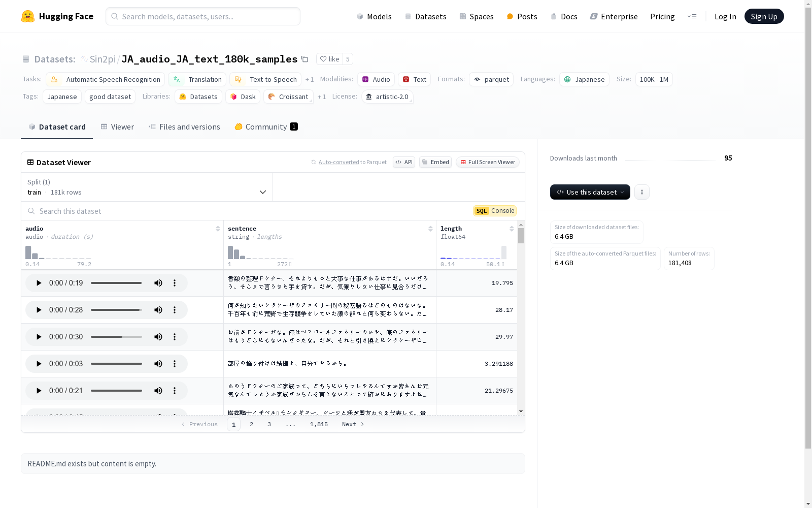The width and height of the screenshot is (812, 508).
Task: Switch to the Viewer tab
Action: [117, 127]
